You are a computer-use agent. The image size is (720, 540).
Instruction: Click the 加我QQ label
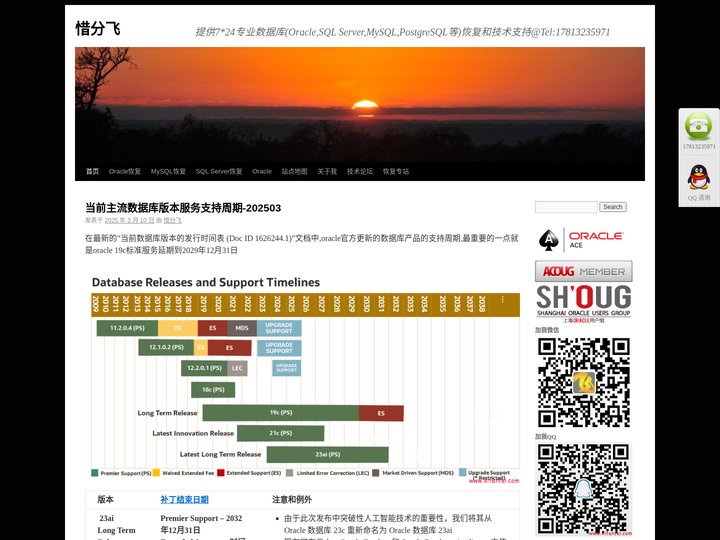[x=546, y=437]
